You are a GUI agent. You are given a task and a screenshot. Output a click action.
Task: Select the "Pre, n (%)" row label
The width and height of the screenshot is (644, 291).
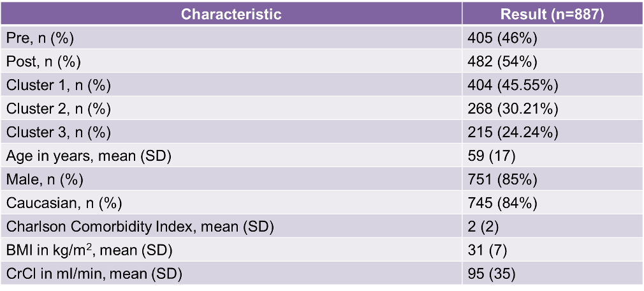click(x=40, y=38)
